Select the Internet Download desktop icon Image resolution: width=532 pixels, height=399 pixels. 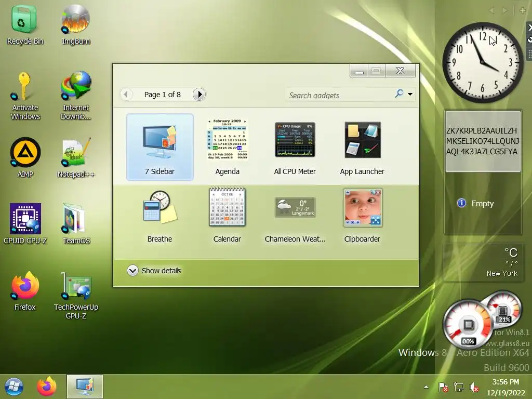(x=76, y=96)
